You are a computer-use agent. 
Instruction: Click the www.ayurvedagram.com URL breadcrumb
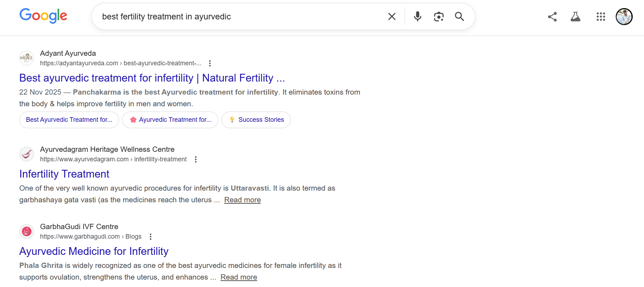click(113, 159)
